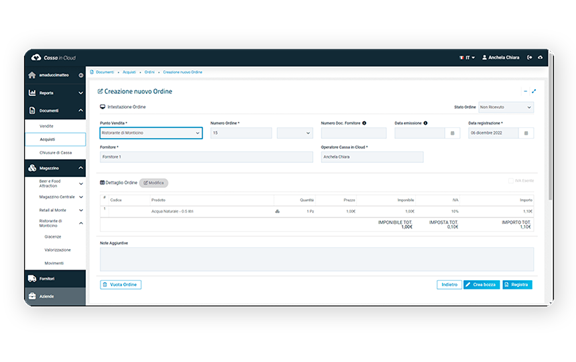Open the Punto Vendita dropdown

coord(151,133)
